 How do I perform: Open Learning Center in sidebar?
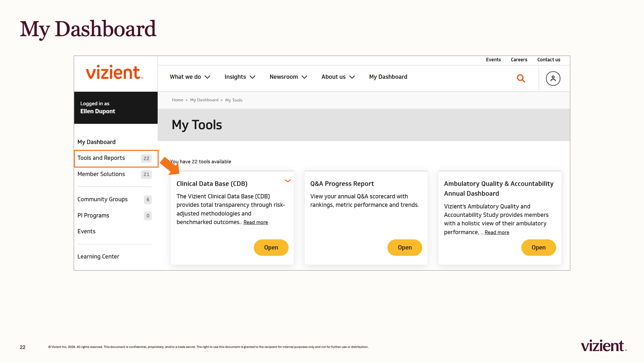pyautogui.click(x=98, y=256)
